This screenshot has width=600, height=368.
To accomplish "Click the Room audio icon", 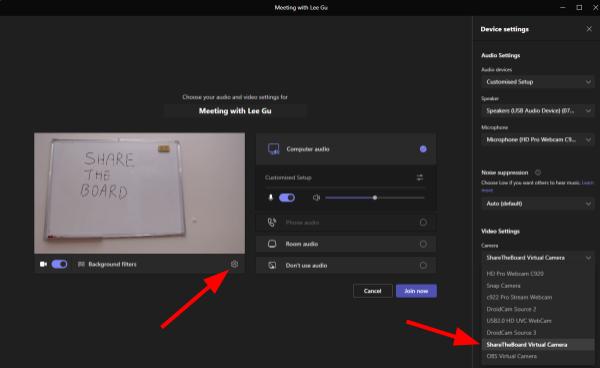I will 272,244.
